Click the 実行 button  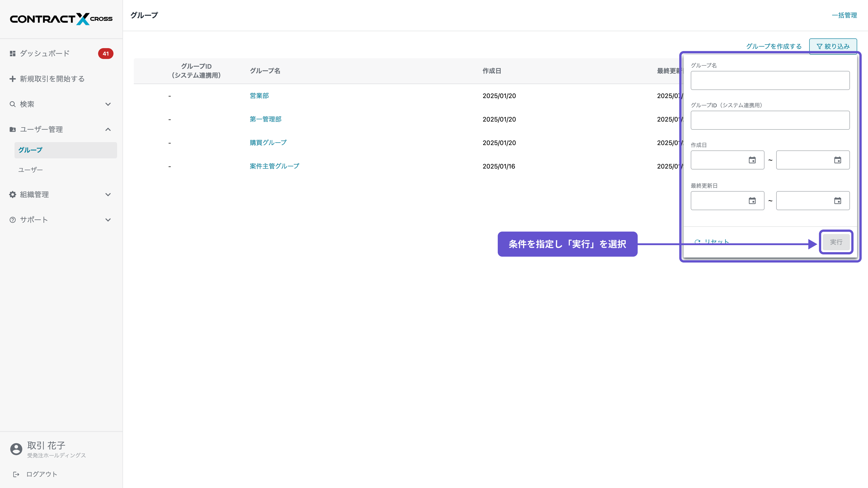coord(836,242)
